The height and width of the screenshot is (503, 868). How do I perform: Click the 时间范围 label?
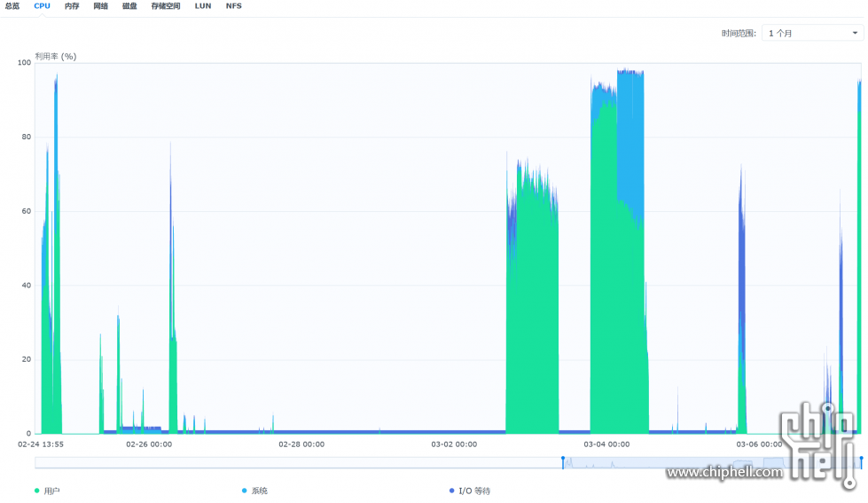click(x=739, y=33)
